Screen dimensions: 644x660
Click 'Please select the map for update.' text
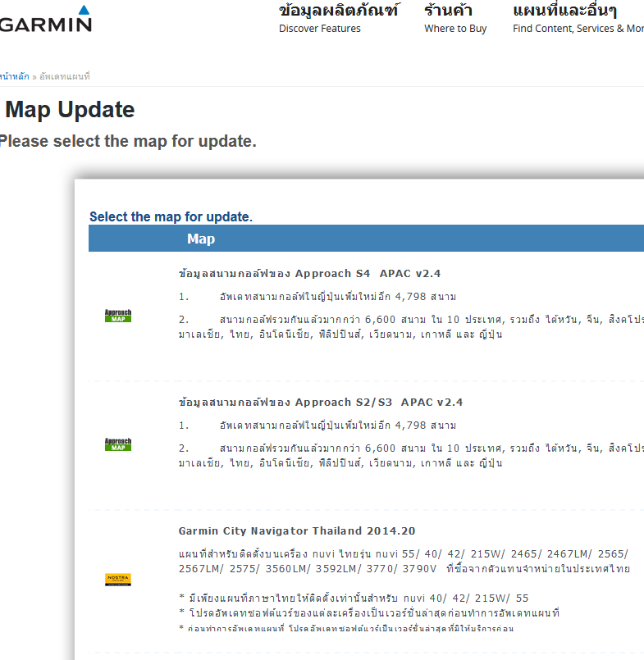coord(128,141)
